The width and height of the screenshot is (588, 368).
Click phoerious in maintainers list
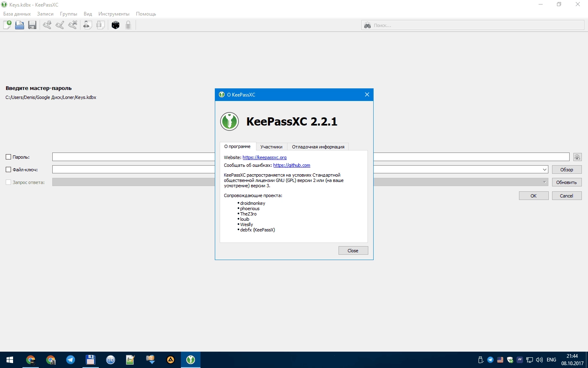[250, 209]
